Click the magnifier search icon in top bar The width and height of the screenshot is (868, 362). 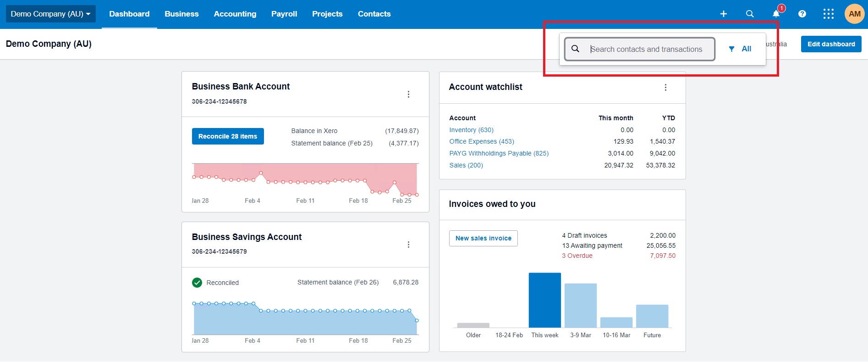[750, 14]
